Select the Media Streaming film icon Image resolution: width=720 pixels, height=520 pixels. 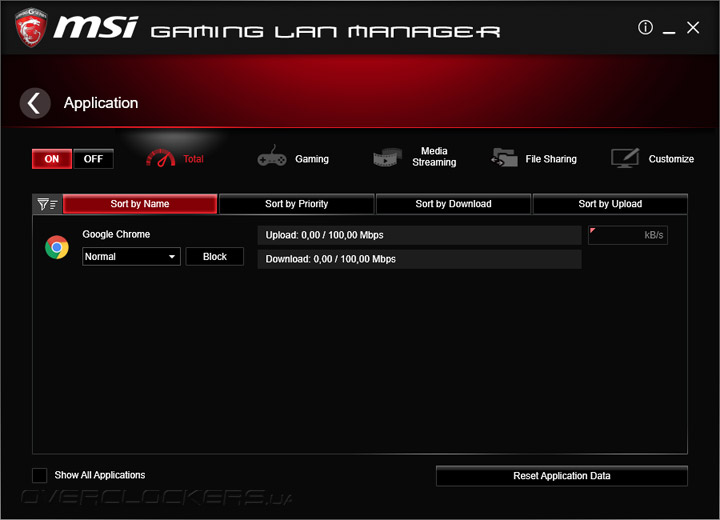[387, 158]
